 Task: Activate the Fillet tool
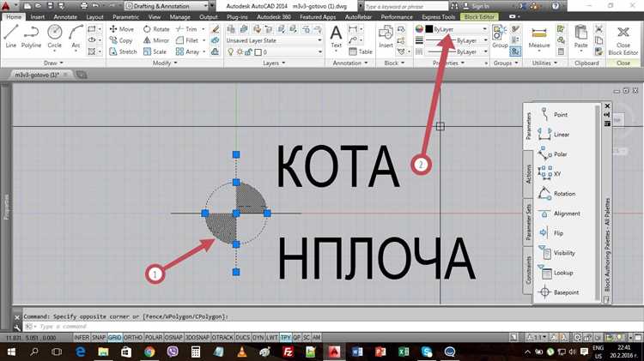point(187,40)
